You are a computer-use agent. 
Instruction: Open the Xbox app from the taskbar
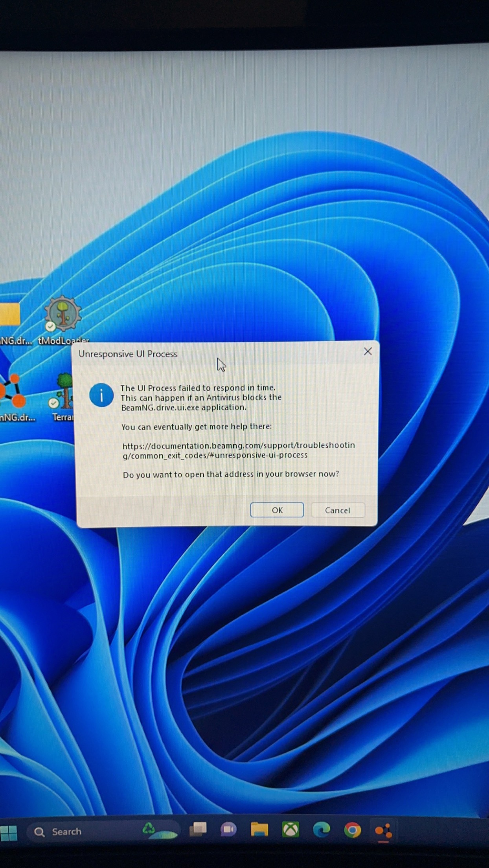(290, 829)
